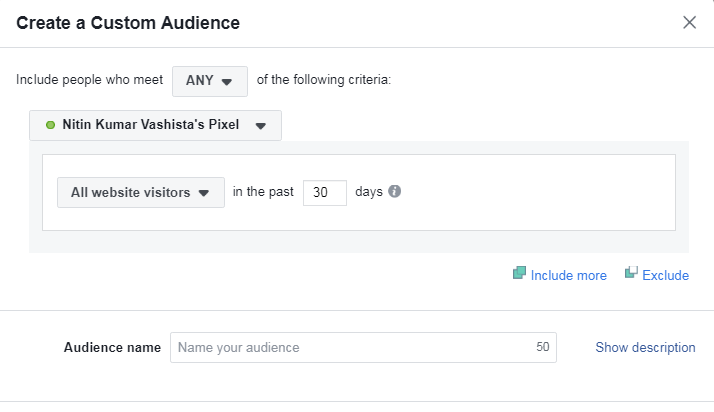This screenshot has width=714, height=412.
Task: Click the days info tooltip icon
Action: 394,191
